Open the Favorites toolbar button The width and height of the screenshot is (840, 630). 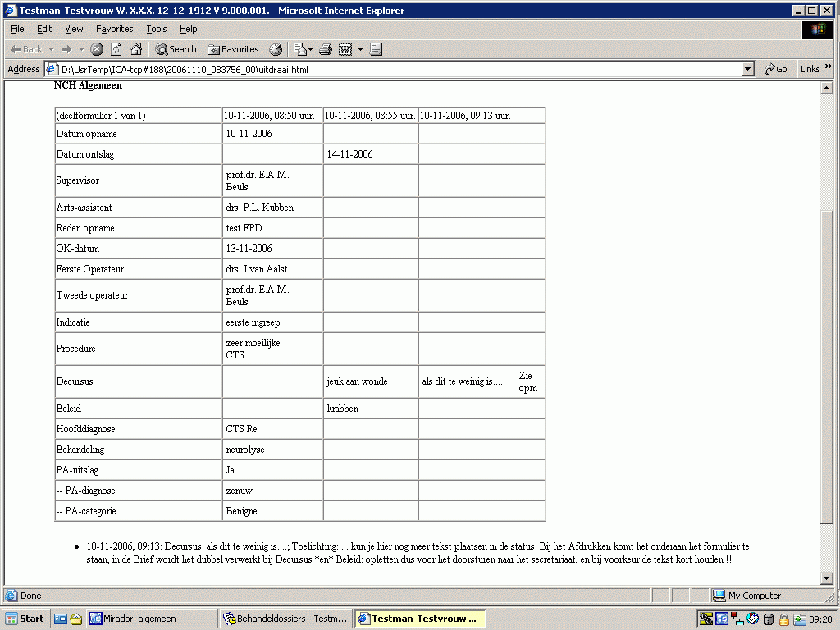tap(233, 49)
